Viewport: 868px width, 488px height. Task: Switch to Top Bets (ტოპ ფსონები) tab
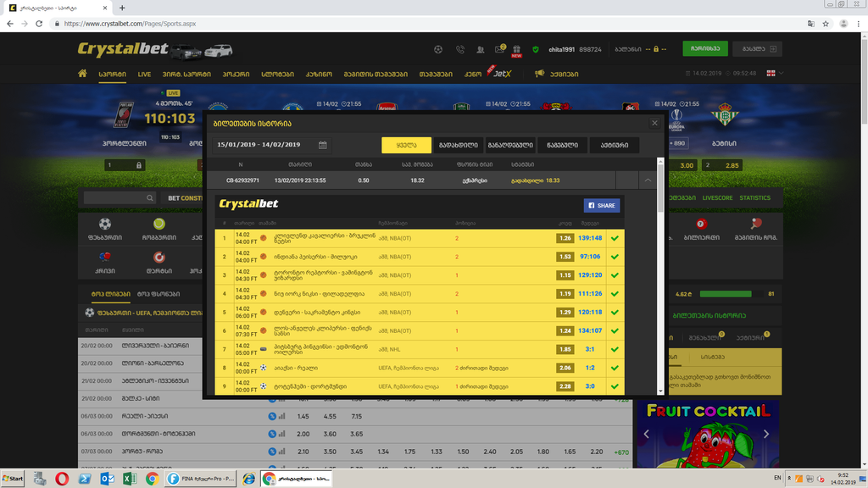pos(159,294)
